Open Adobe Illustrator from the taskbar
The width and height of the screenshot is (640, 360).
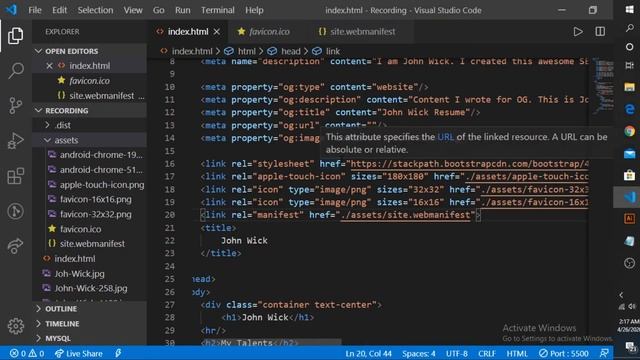pos(629,219)
